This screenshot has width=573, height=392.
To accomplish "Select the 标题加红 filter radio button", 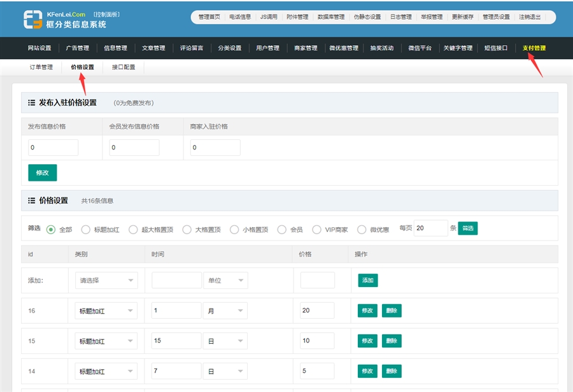I will [x=85, y=229].
